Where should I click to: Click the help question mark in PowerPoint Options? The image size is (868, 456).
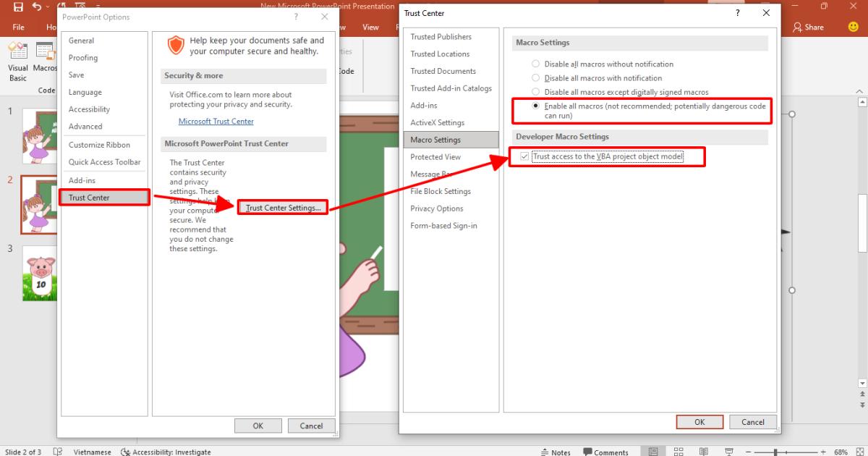296,16
